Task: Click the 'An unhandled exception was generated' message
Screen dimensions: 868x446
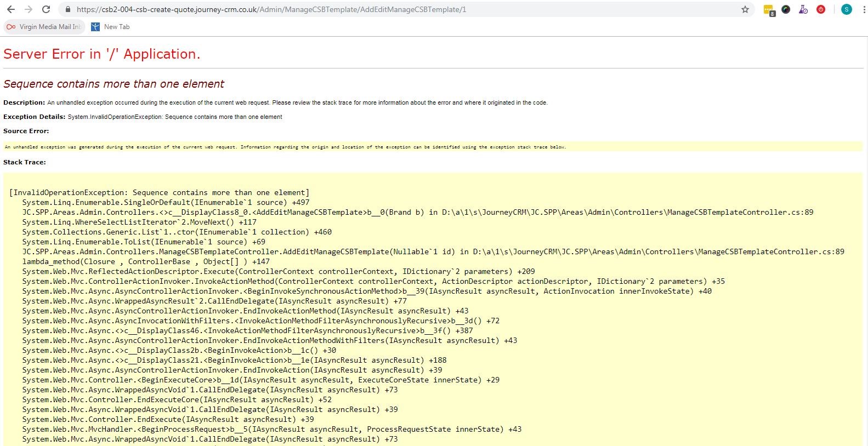Action: tap(285, 147)
